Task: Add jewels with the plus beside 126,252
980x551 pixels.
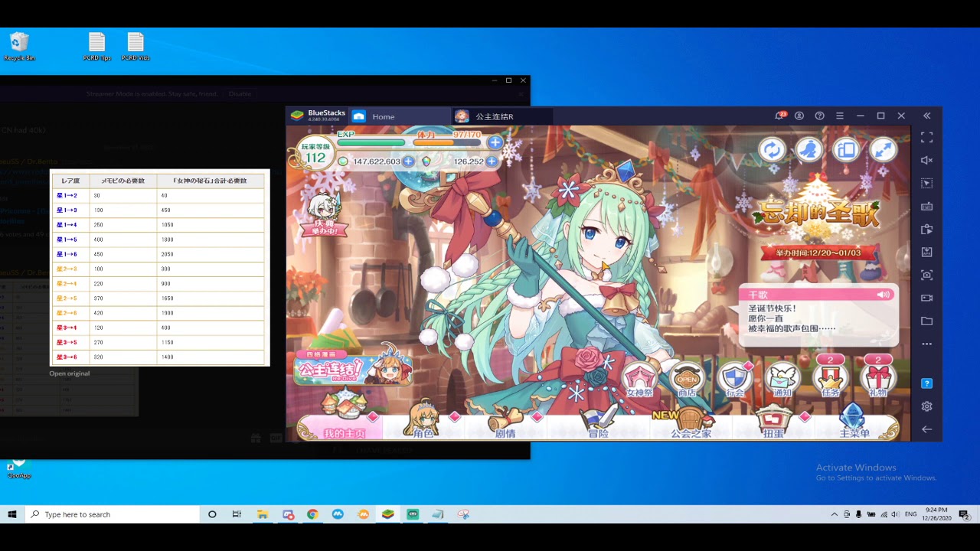Action: tap(492, 161)
